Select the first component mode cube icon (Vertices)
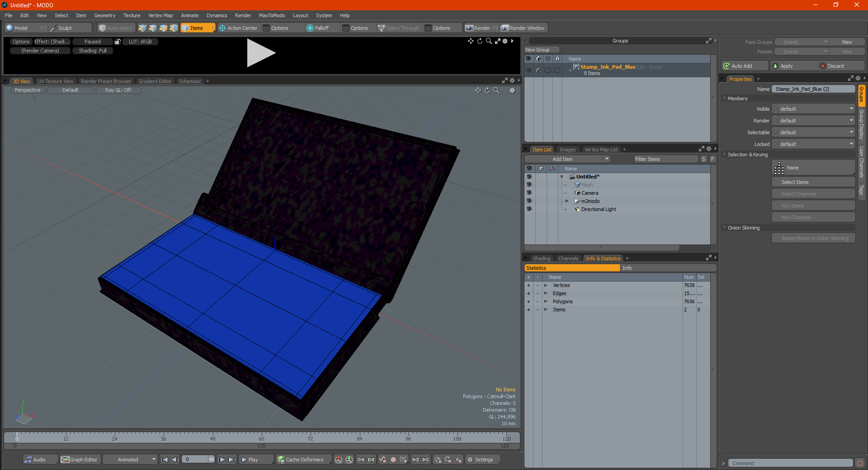The height and width of the screenshot is (470, 868). tap(142, 28)
